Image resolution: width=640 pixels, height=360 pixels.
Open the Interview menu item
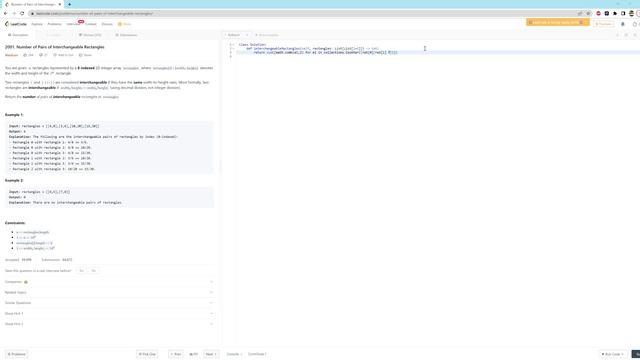coord(73,24)
